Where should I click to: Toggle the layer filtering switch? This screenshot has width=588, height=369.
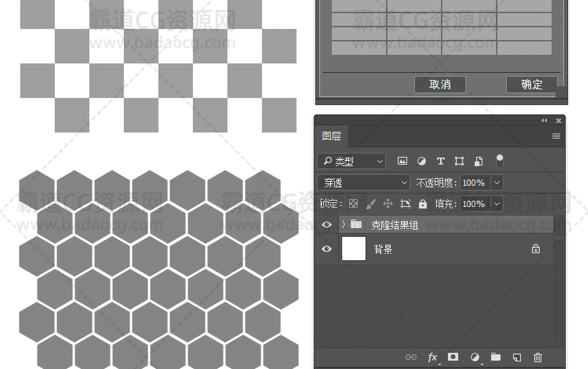pos(499,161)
